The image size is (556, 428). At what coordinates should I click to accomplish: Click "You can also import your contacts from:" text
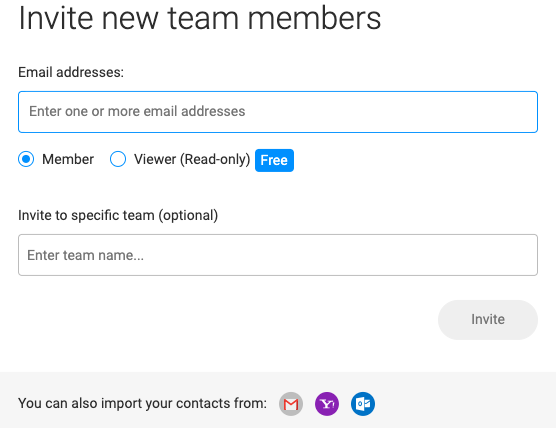tap(143, 404)
